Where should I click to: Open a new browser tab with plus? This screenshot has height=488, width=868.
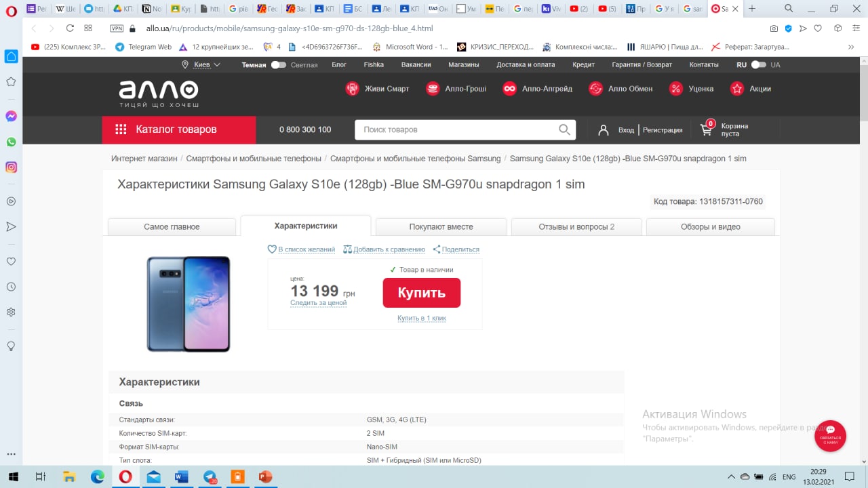752,9
